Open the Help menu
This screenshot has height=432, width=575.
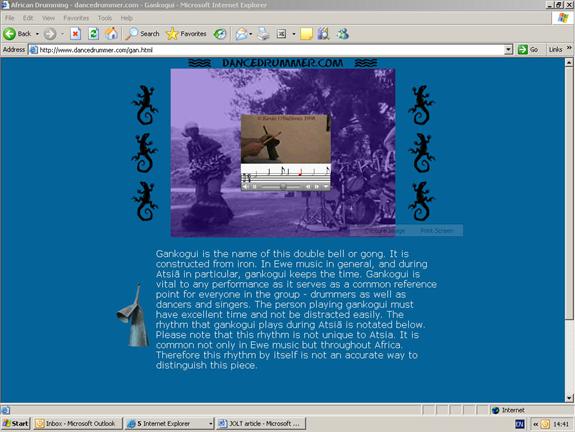(127, 18)
